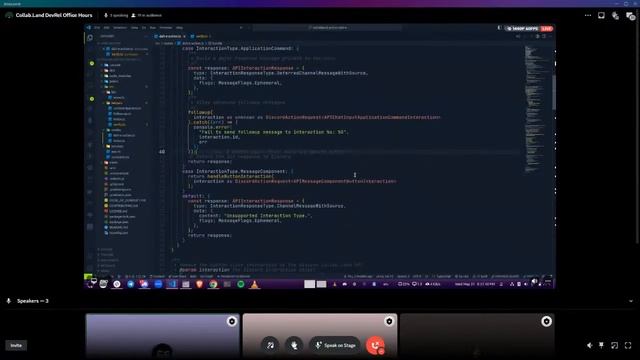This screenshot has width=640, height=360.
Task: Click the red leave stage button
Action: pyautogui.click(x=375, y=345)
